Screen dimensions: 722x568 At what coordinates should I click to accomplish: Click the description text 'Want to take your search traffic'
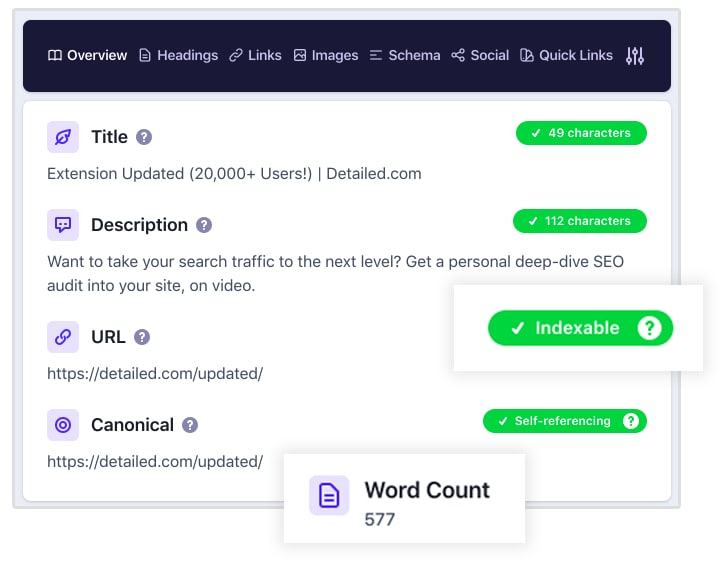click(x=161, y=261)
